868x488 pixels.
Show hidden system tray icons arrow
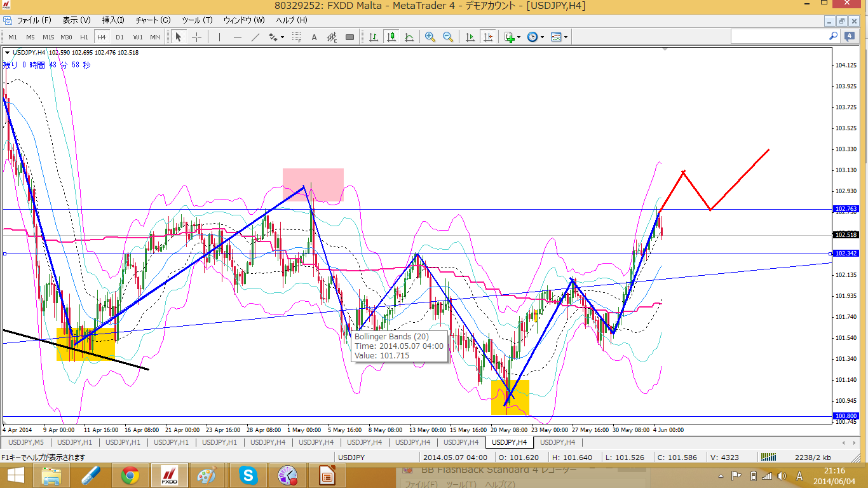pyautogui.click(x=721, y=476)
